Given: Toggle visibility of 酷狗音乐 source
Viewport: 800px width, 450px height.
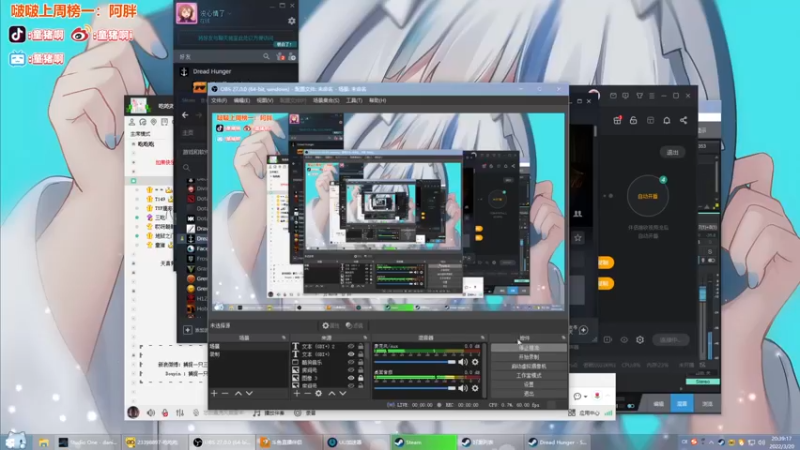Looking at the screenshot, I should 351,362.
